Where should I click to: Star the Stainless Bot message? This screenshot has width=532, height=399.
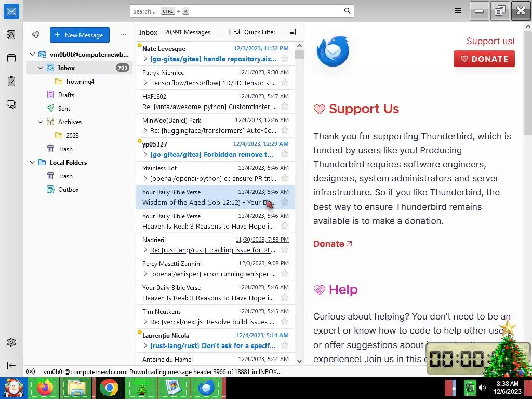point(285,178)
